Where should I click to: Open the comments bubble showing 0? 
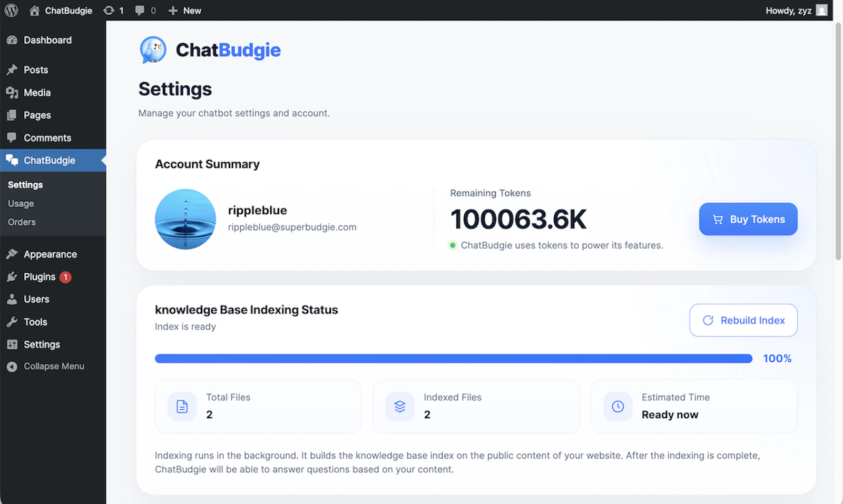[140, 11]
